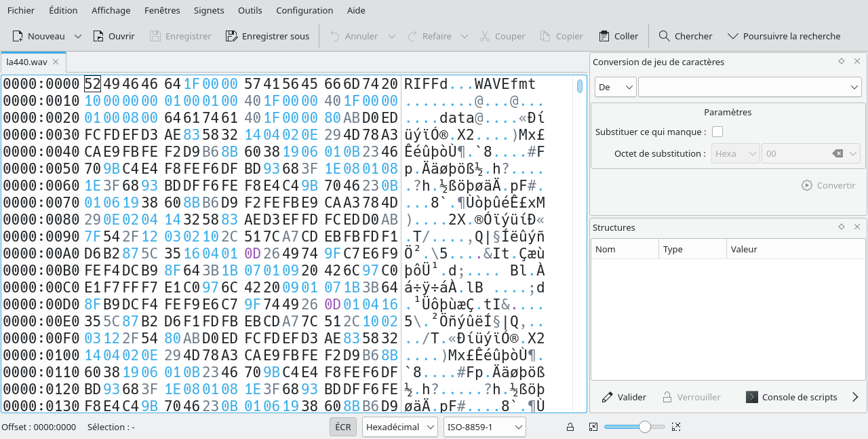
Task: Close the la440.wav tab
Action: 56,62
